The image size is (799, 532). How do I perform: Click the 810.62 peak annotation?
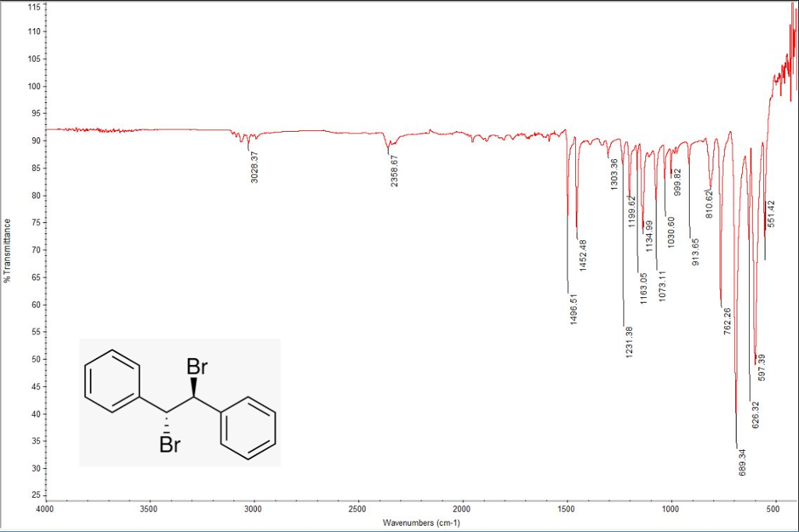708,203
